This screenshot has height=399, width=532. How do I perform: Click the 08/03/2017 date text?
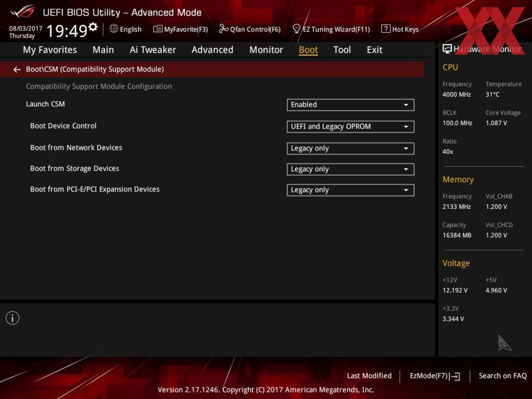[26, 29]
